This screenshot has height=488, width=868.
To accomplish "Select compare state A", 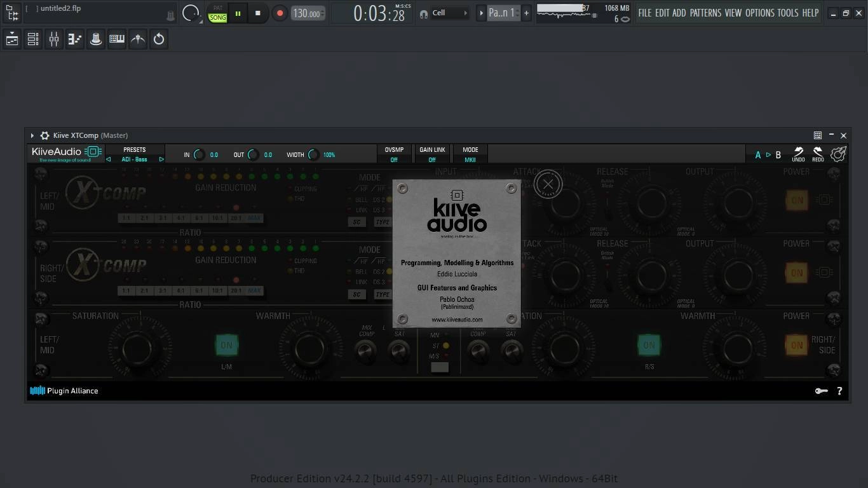I will (757, 155).
